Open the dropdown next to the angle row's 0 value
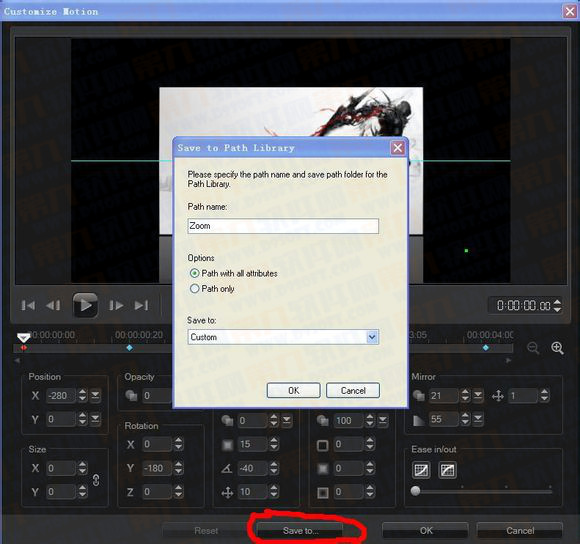 coord(287,420)
